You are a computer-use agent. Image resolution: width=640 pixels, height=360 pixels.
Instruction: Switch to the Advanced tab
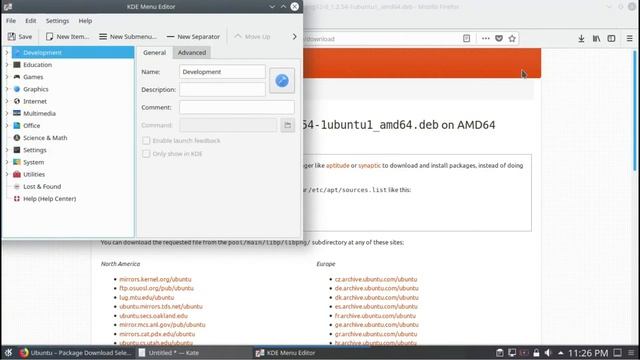(191, 52)
